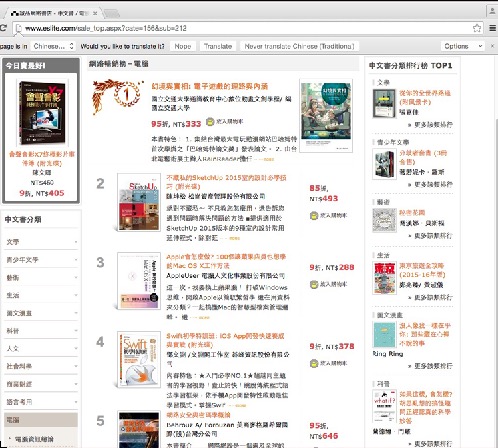Open the Apple Mac OS X book title link
Screen dimensions: 498x448
(x=226, y=261)
